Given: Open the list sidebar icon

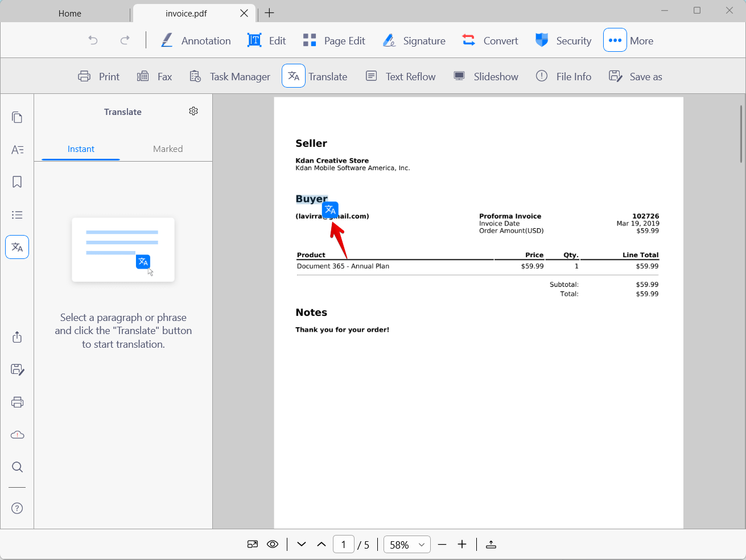Looking at the screenshot, I should click(17, 215).
